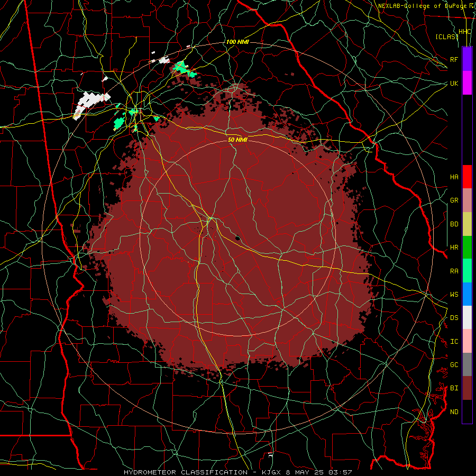The width and height of the screenshot is (476, 476).
Task: Click the "DS" legend label
Action: [x=454, y=318]
